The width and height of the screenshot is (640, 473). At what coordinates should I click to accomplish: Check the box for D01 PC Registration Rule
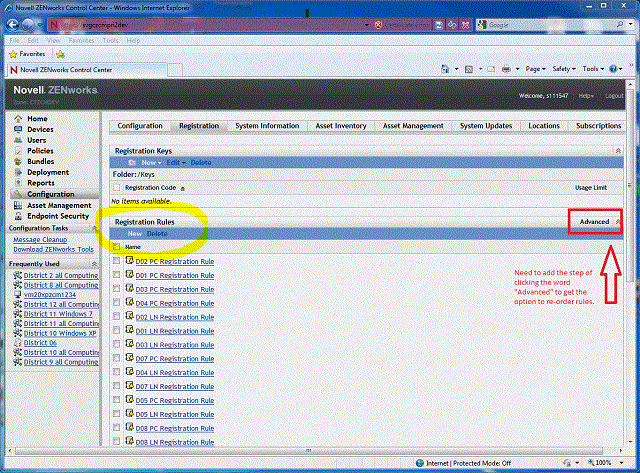[117, 275]
